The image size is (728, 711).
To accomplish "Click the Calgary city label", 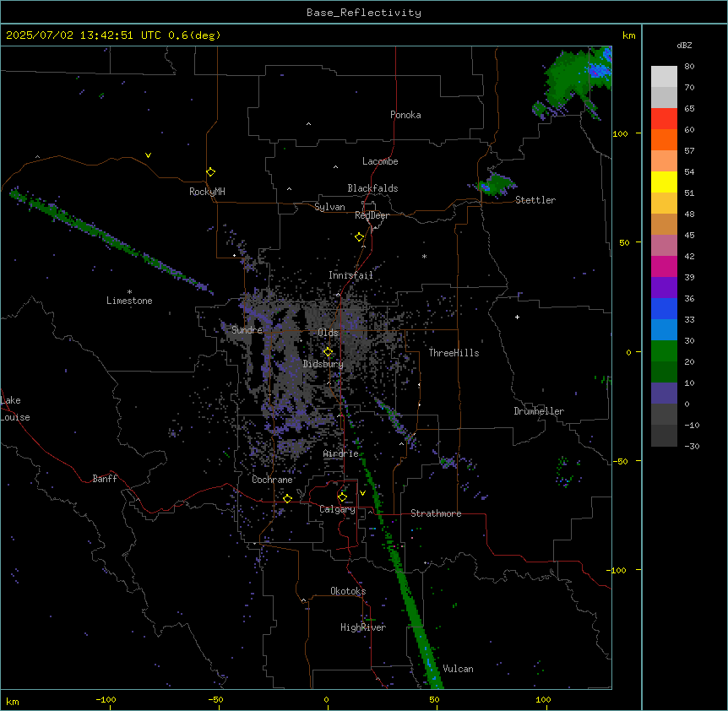I will [337, 509].
